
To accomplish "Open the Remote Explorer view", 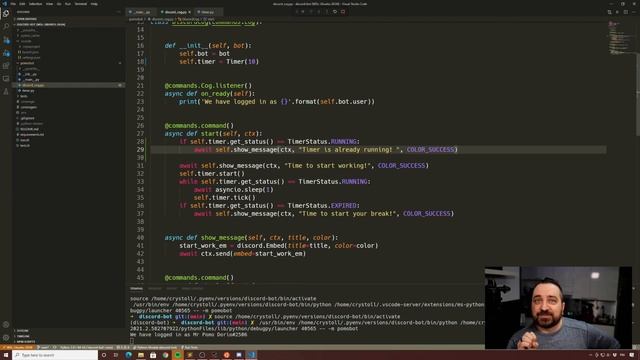I will (x=6, y=78).
